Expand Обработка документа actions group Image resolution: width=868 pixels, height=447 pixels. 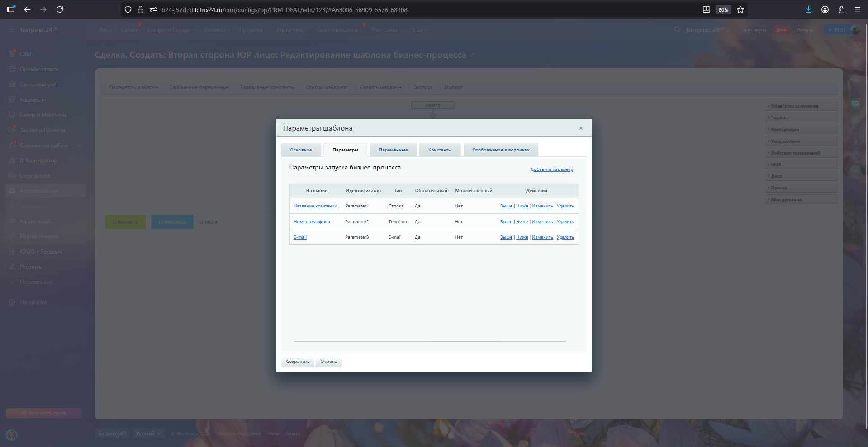coord(801,106)
